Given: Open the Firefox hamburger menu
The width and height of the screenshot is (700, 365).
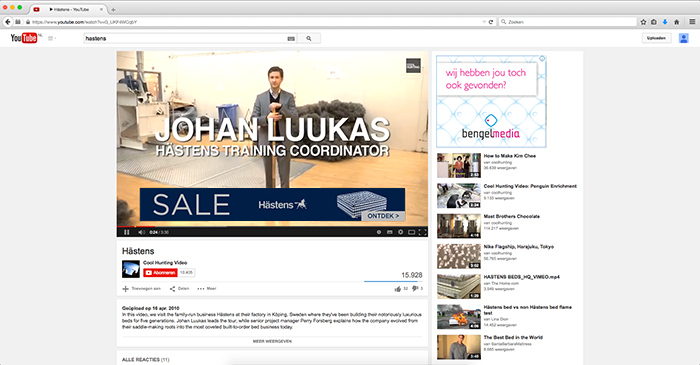Looking at the screenshot, I should [692, 22].
